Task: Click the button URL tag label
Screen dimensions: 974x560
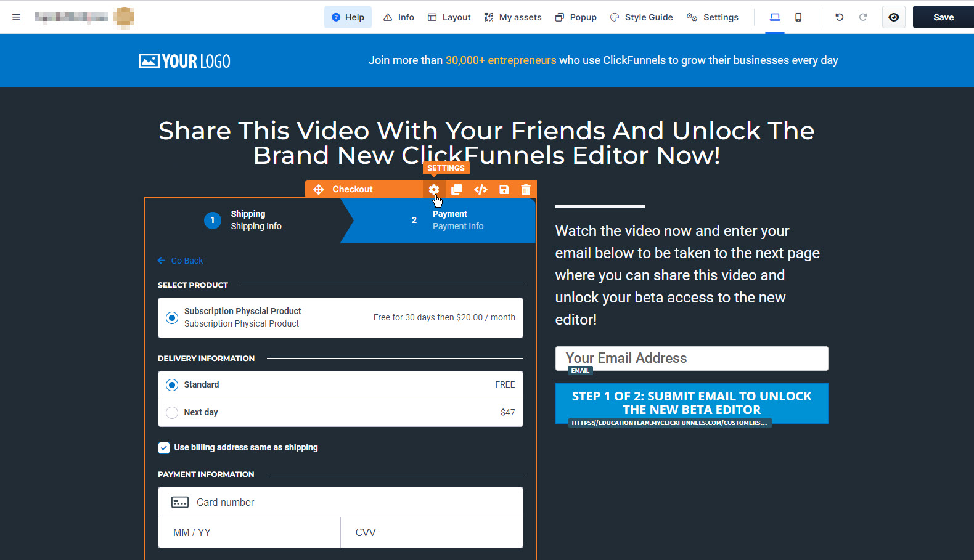Action: [669, 423]
